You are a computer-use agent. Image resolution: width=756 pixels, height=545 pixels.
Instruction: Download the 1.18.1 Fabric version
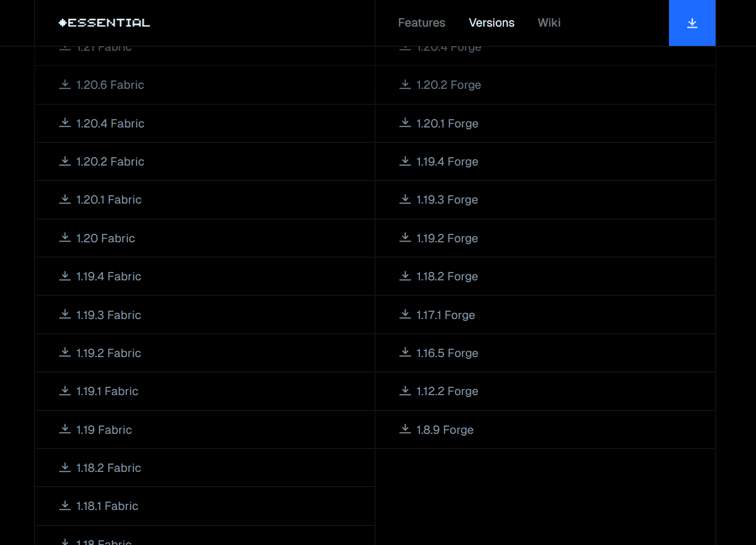(x=108, y=506)
